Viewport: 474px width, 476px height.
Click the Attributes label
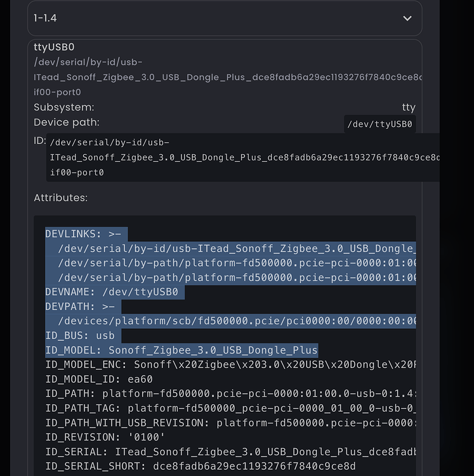click(x=60, y=198)
